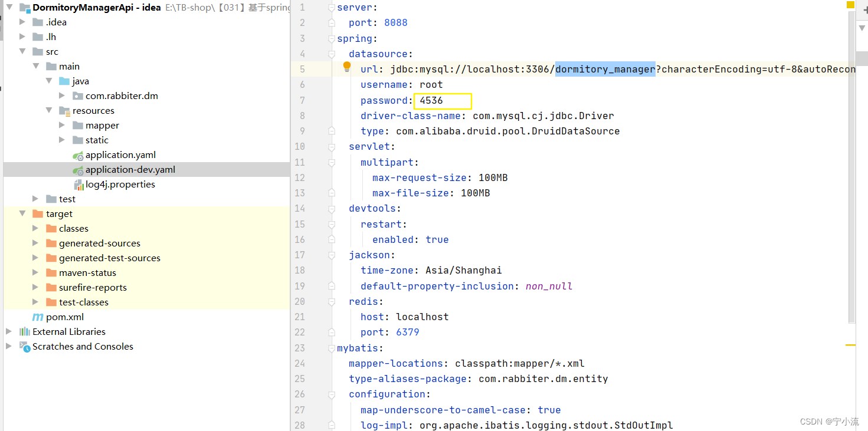Collapse the target folder arrow
This screenshot has height=431, width=868.
(x=22, y=214)
